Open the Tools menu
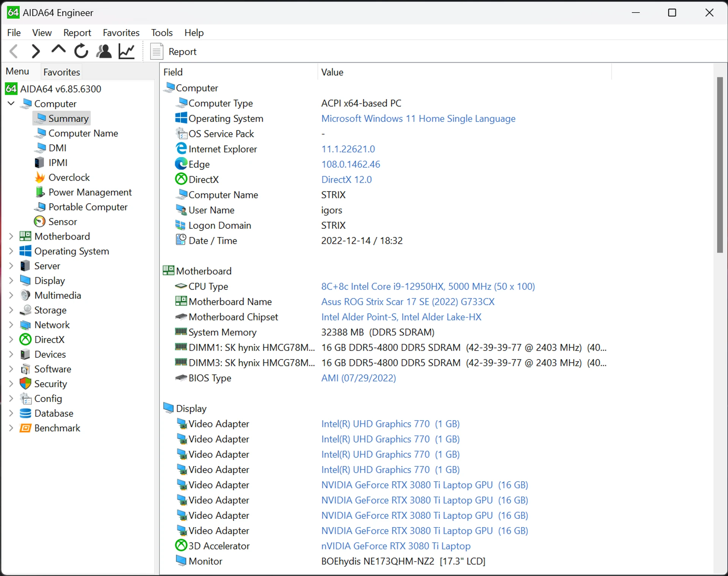 point(162,33)
